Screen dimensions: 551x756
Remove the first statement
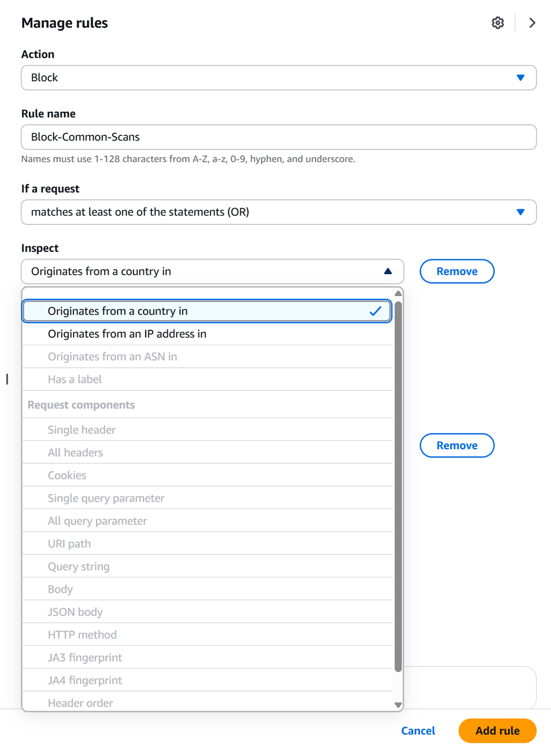pos(457,272)
